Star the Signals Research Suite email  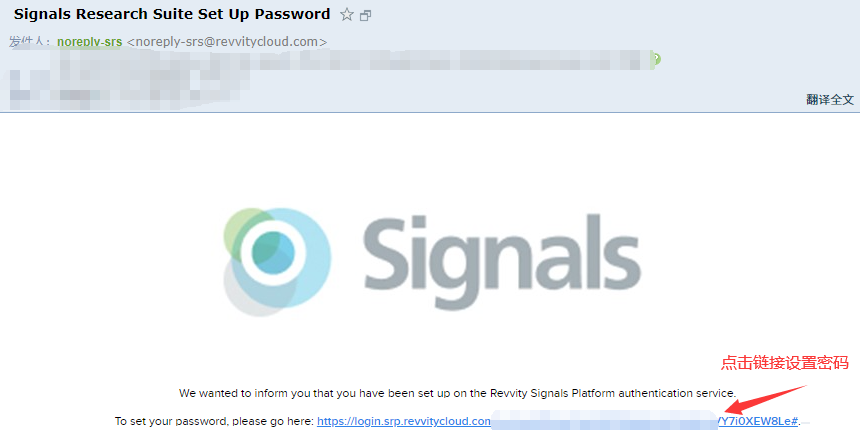pyautogui.click(x=346, y=15)
